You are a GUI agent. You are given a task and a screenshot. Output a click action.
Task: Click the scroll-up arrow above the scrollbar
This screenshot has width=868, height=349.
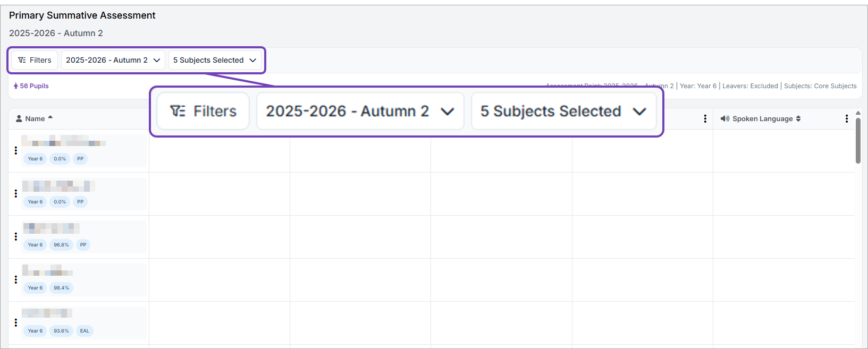tap(858, 113)
